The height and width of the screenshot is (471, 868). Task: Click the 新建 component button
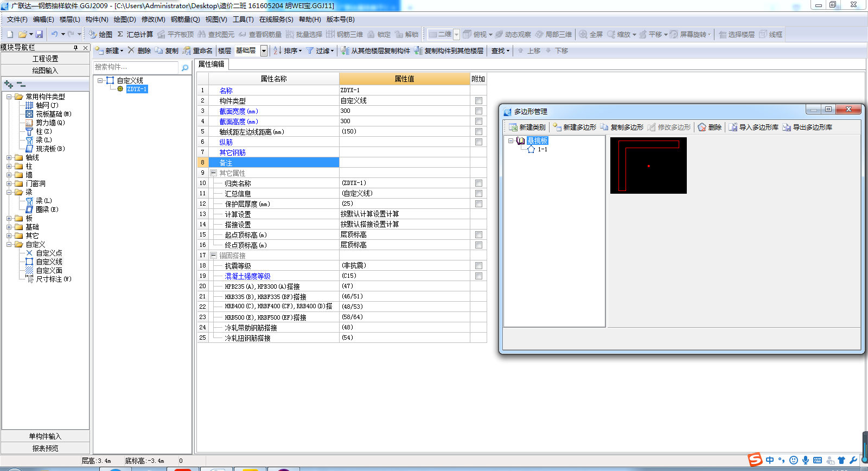[x=110, y=50]
